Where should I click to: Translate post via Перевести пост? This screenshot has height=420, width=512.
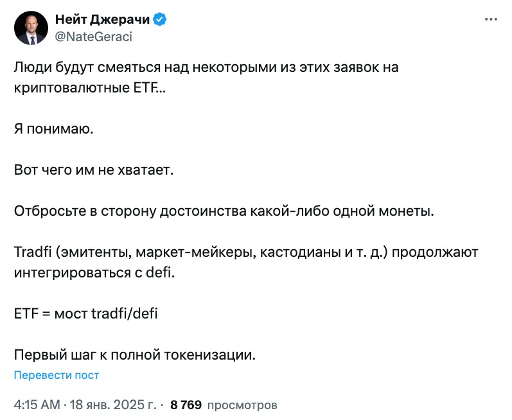pos(56,375)
